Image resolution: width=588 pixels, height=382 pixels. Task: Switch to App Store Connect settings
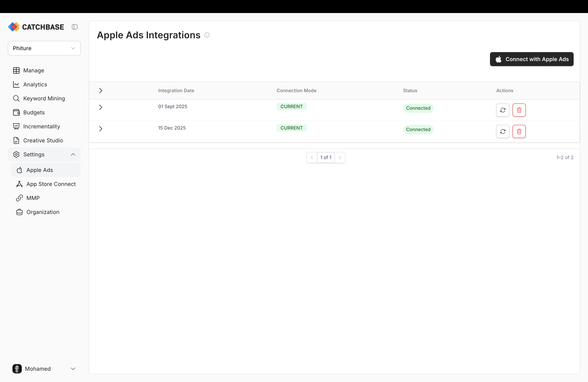point(51,184)
